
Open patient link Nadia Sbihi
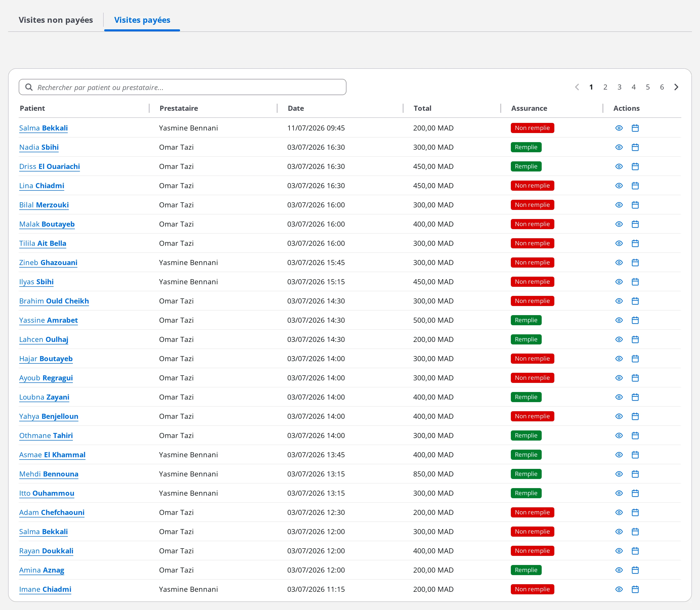(x=39, y=147)
